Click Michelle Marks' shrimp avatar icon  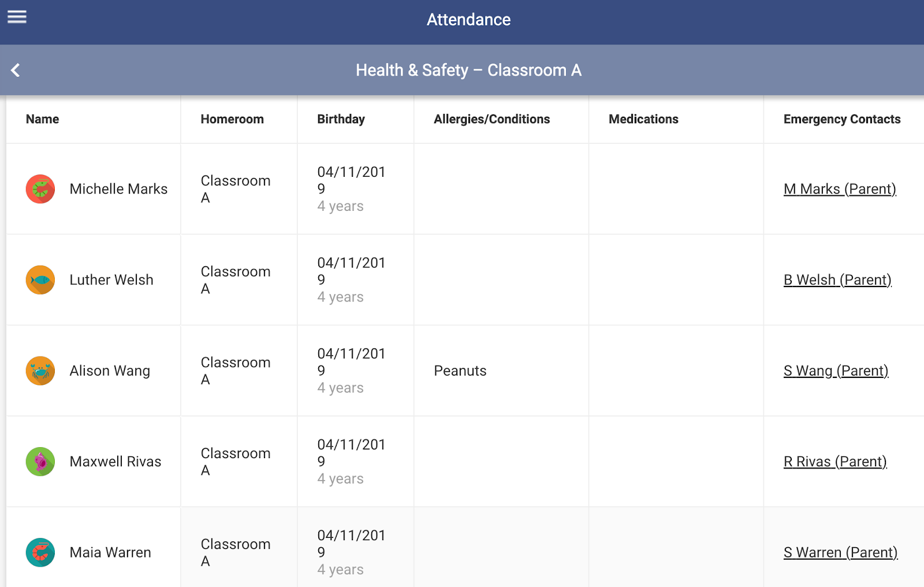coord(40,189)
